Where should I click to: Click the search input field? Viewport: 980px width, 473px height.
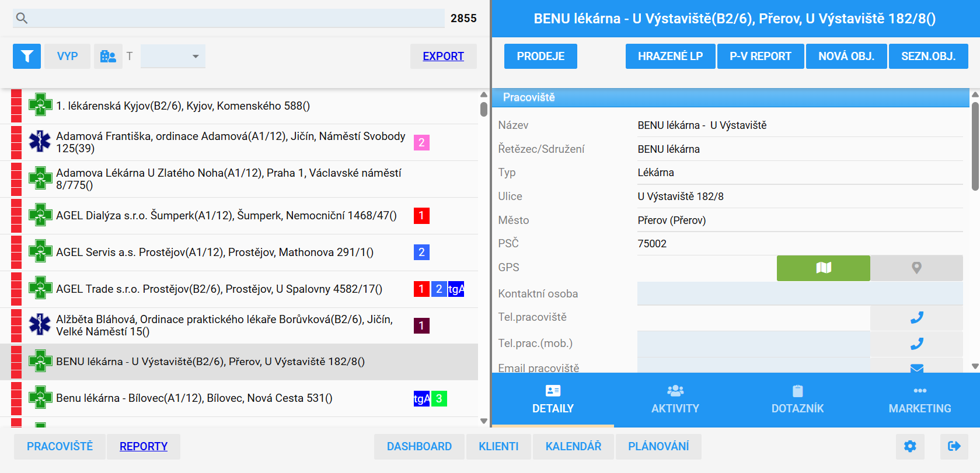[x=236, y=18]
